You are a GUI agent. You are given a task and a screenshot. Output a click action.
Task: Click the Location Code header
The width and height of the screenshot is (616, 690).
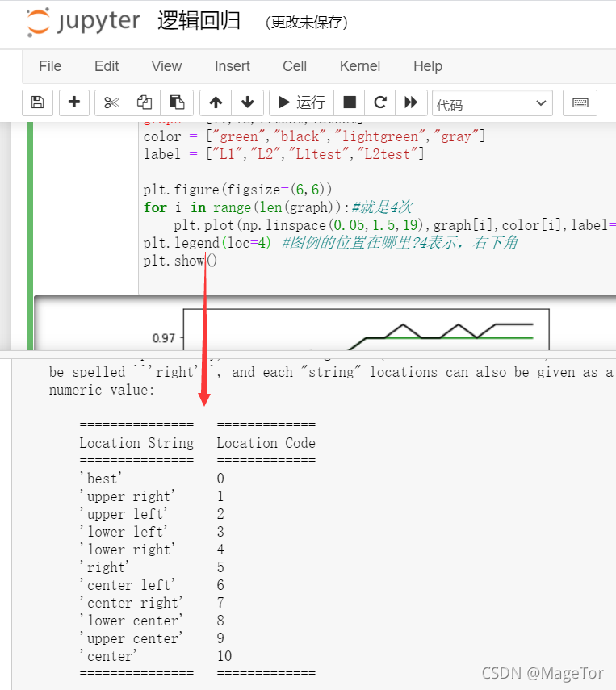[x=266, y=443]
